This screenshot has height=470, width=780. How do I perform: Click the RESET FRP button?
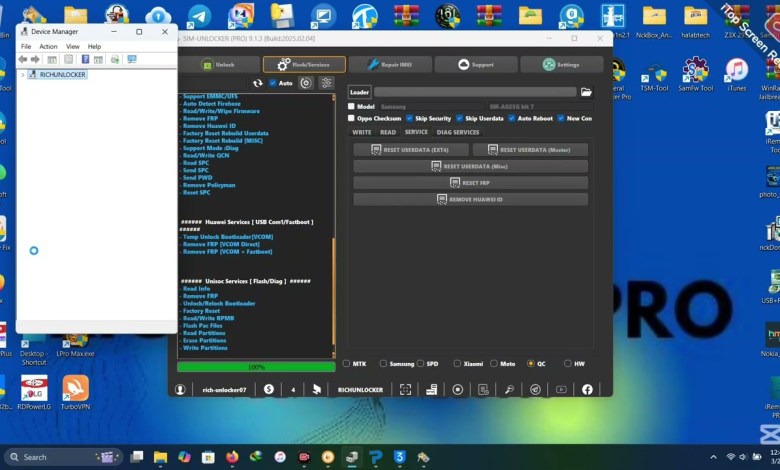click(x=470, y=183)
